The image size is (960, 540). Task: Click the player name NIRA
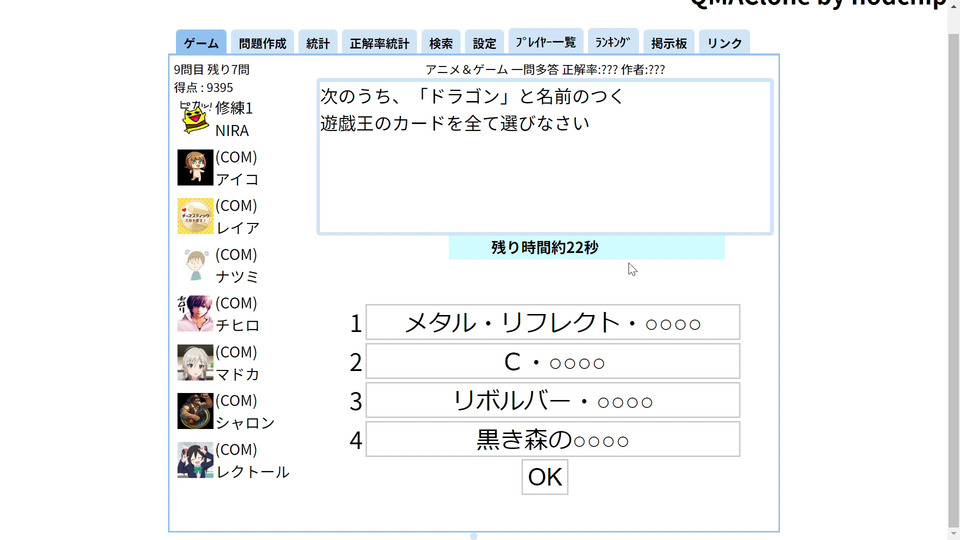[232, 130]
